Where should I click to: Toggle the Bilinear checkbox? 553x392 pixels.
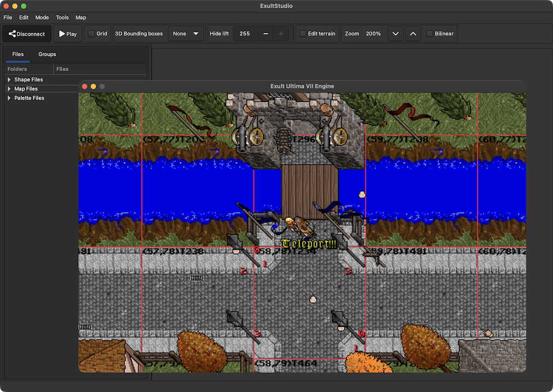coord(430,34)
